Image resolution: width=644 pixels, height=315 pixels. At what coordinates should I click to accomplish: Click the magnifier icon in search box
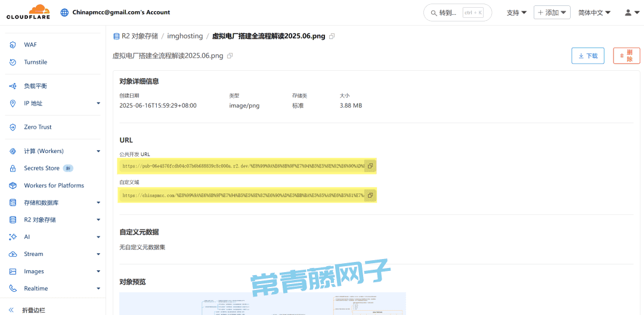click(x=434, y=13)
